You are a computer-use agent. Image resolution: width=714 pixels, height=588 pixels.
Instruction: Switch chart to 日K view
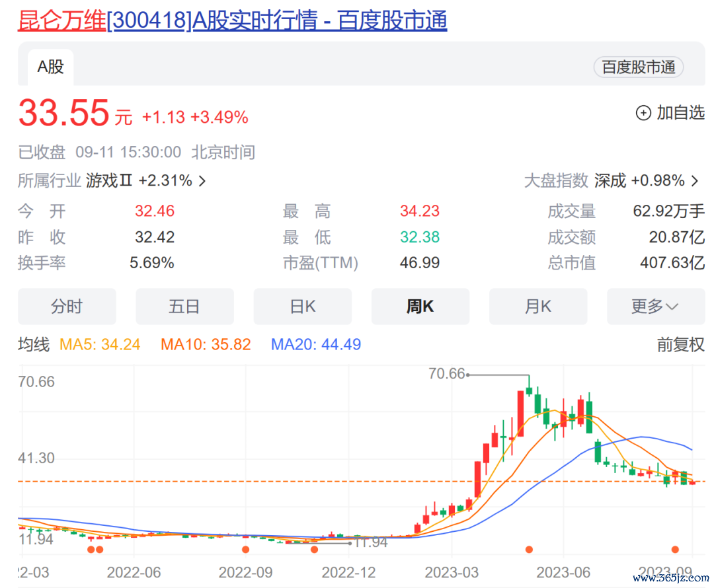(x=302, y=307)
